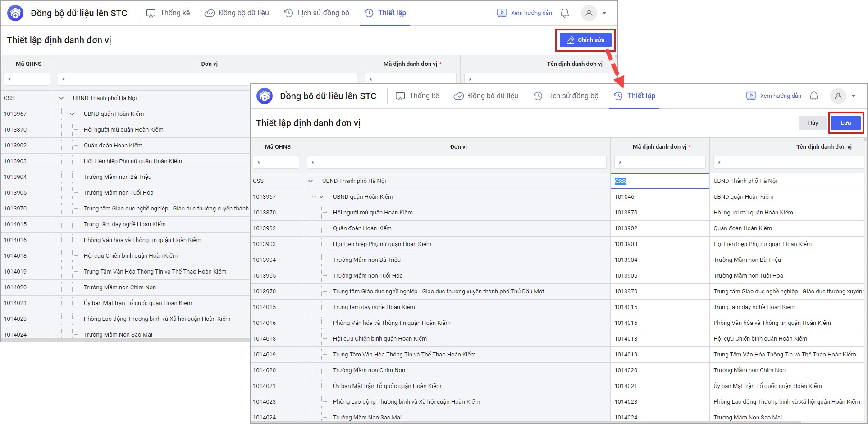
Task: Select Hội người mù quận Hoàn Kiếm in the front window tree
Action: coord(373,213)
